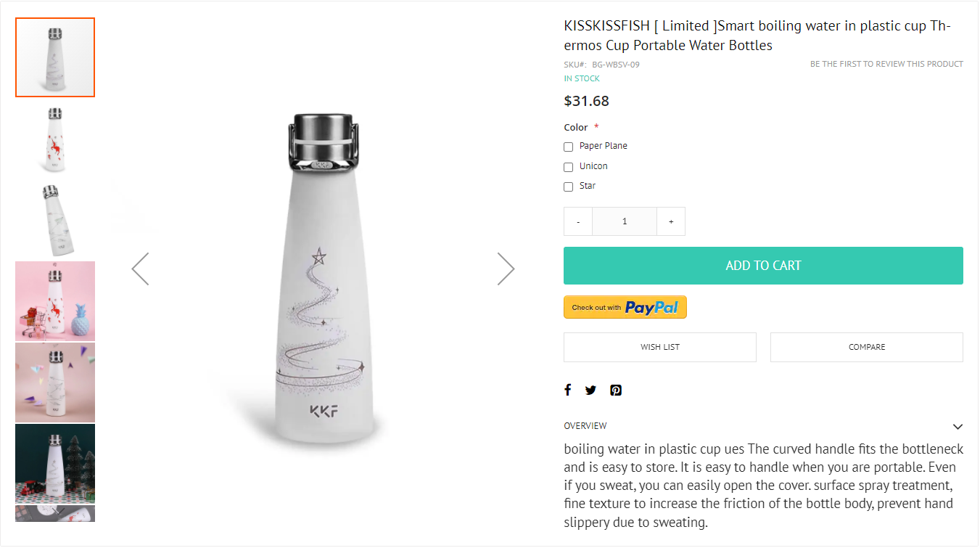Increase quantity with plus button
The width and height of the screenshot is (980, 548).
tap(671, 221)
